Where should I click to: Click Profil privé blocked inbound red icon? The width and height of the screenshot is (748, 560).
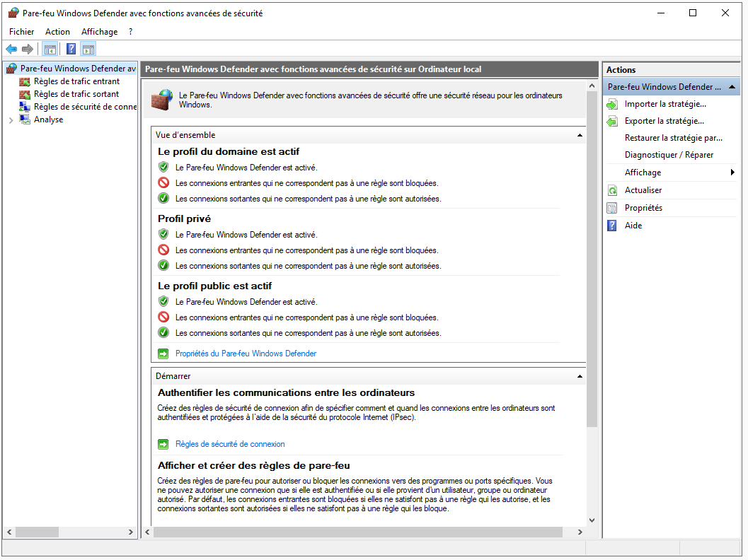coord(163,250)
